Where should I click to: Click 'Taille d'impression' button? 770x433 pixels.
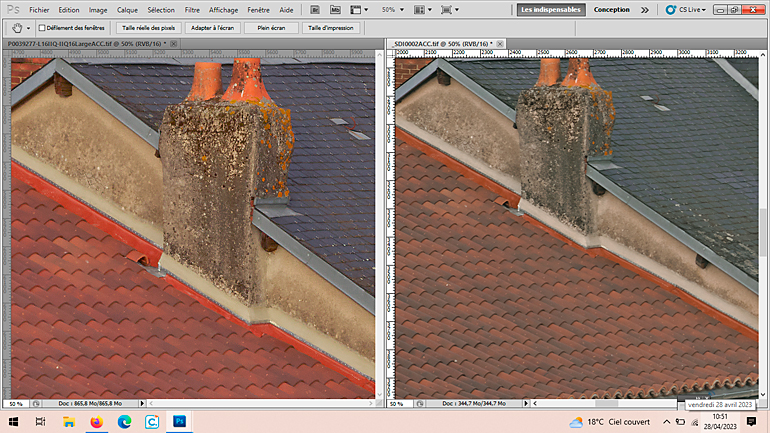coord(330,28)
